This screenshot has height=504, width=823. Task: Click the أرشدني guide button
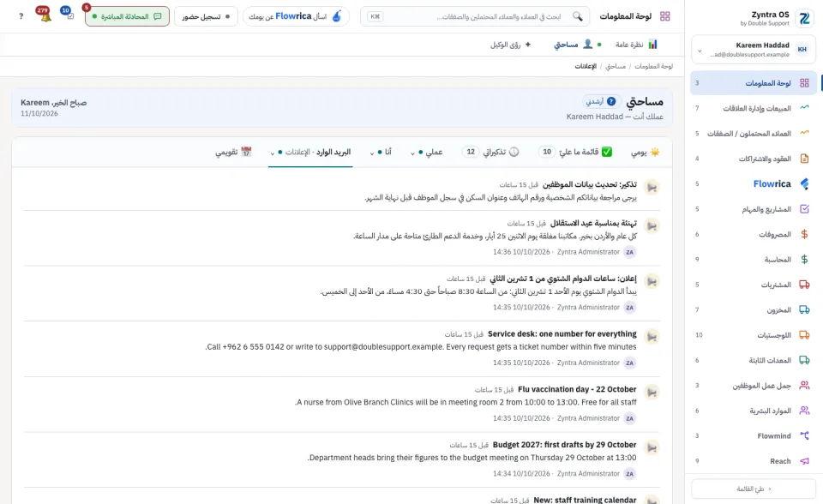click(602, 101)
